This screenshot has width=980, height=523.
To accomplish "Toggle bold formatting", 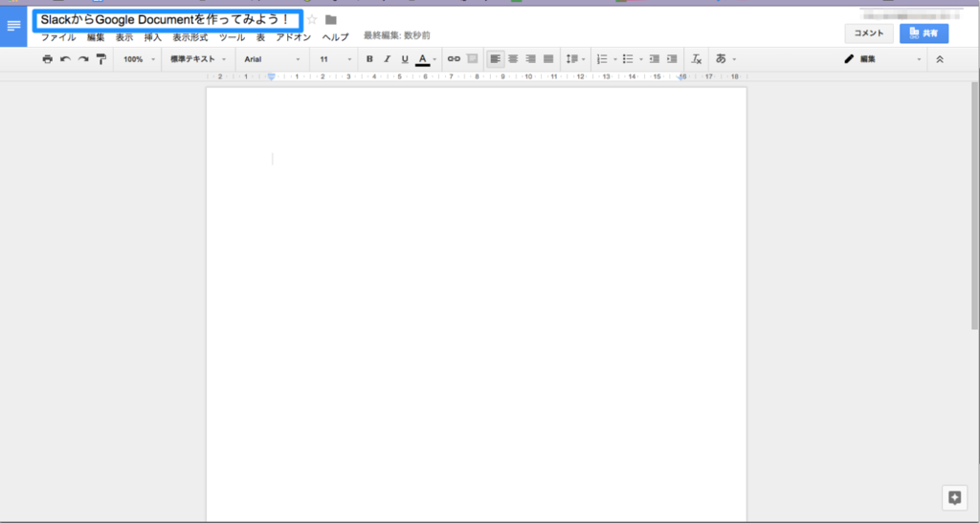I will (369, 59).
